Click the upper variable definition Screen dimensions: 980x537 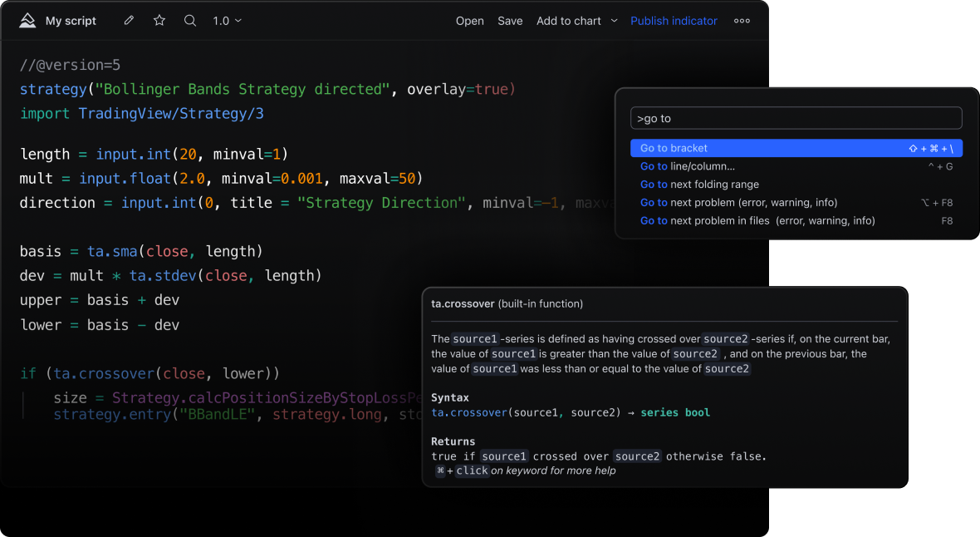tap(40, 300)
